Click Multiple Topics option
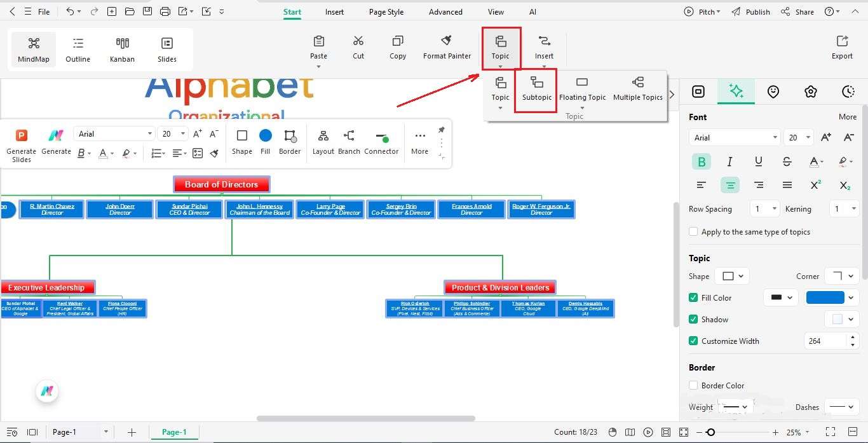Screen dimensions: 868x443 pos(638,89)
